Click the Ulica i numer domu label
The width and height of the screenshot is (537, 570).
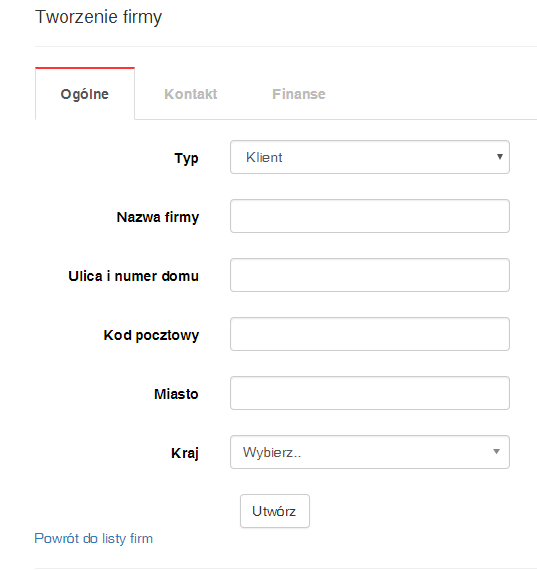point(133,276)
